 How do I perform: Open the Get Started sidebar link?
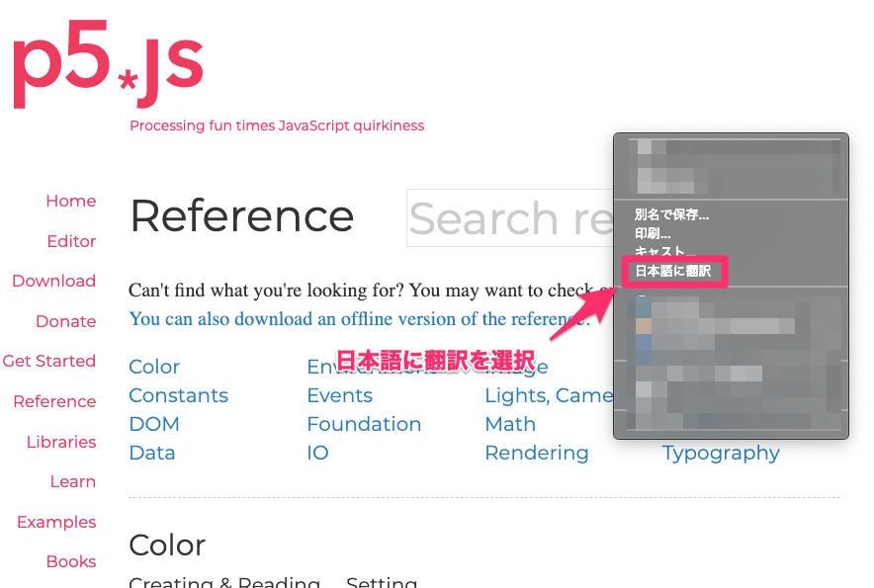coord(48,362)
